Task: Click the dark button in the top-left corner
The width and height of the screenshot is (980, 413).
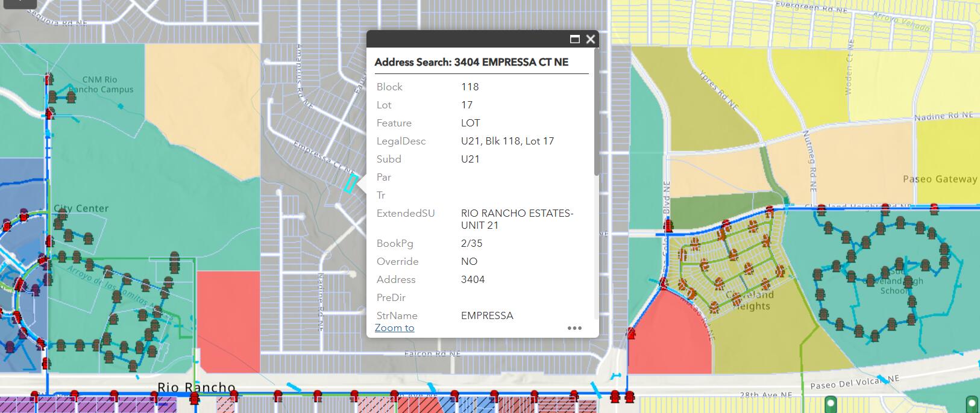Action: [x=18, y=3]
